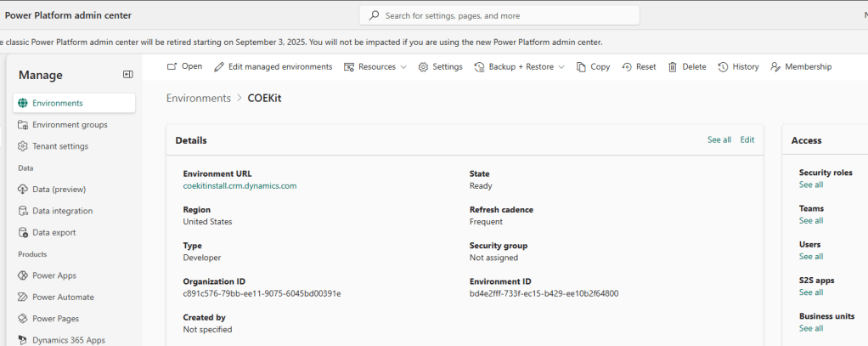The image size is (868, 346).
Task: Open the coekitinstall.crm.dynamics.com environment URL
Action: coord(240,185)
